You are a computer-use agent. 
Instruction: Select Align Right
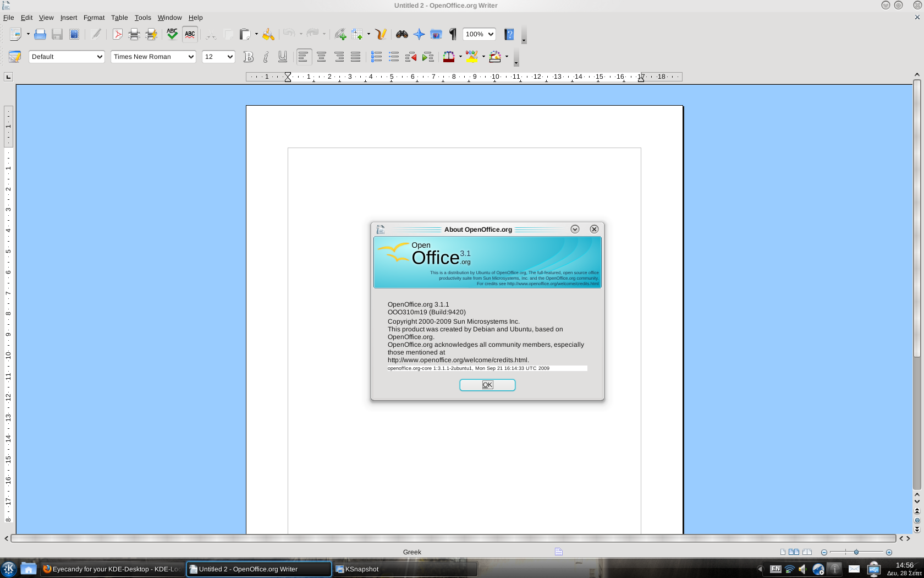339,57
